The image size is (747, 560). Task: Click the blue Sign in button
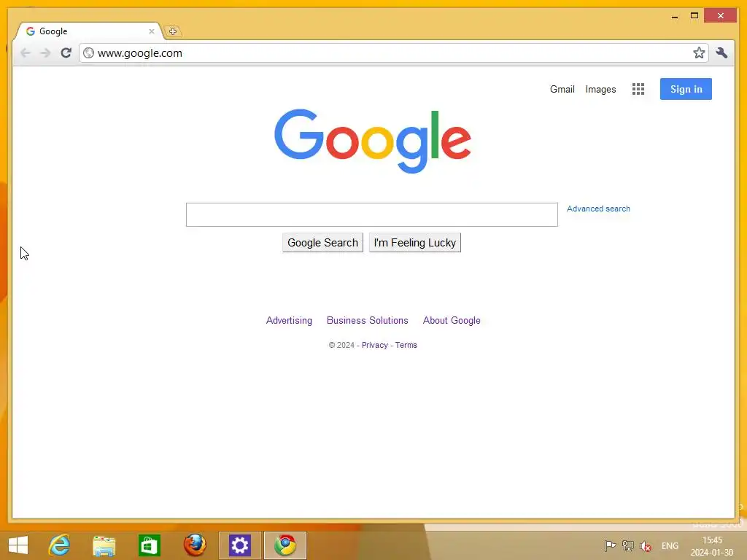686,89
